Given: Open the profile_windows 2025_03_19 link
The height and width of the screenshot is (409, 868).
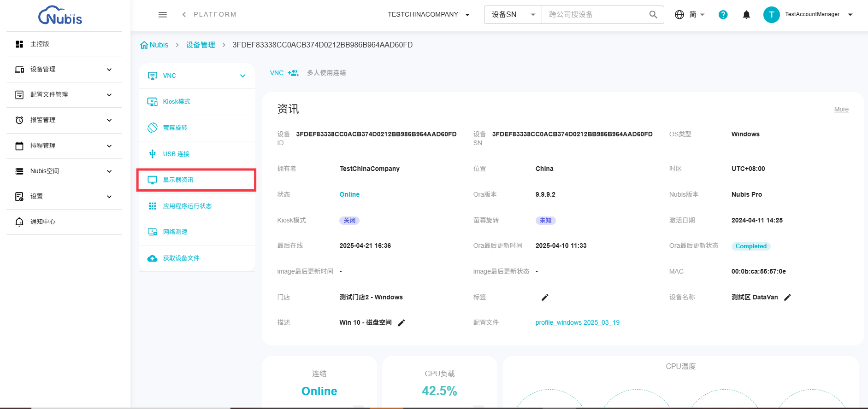Looking at the screenshot, I should coord(578,322).
